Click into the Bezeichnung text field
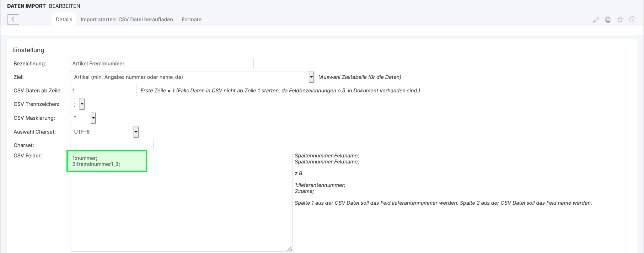 coord(162,64)
